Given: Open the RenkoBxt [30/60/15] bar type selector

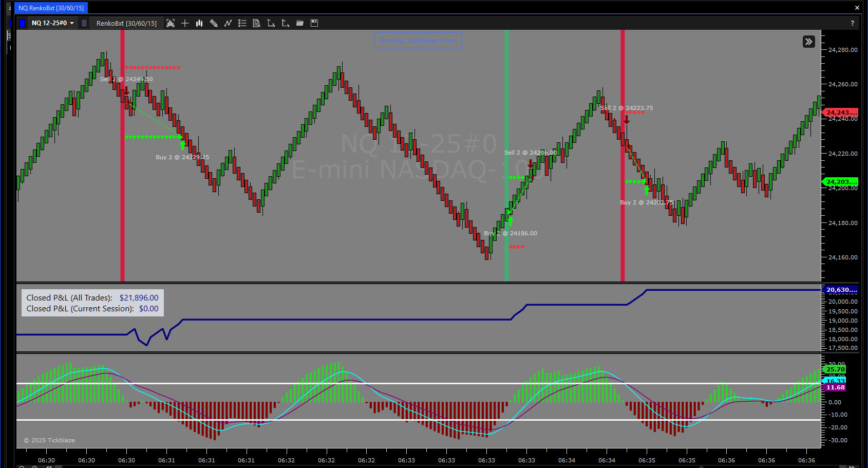Looking at the screenshot, I should coord(126,23).
